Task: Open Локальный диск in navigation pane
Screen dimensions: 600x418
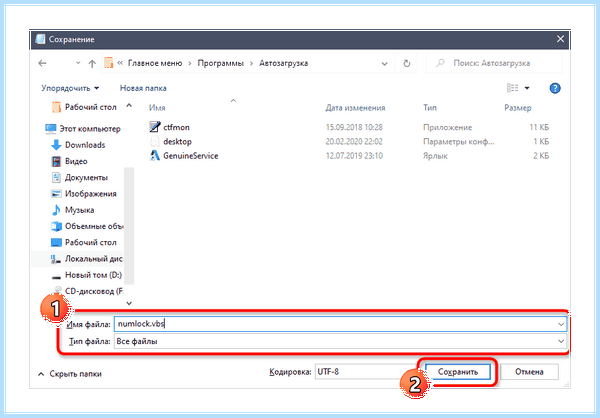Action: point(93,259)
